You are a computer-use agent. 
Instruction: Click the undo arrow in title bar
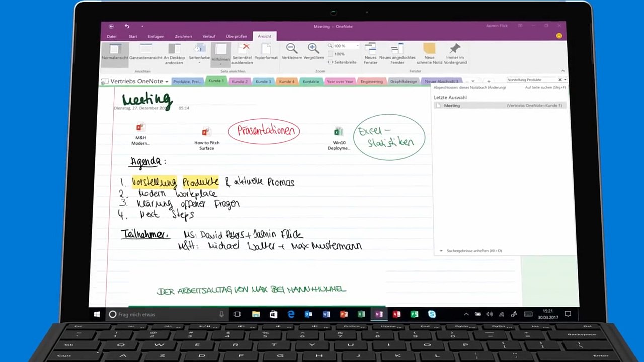coord(127,26)
